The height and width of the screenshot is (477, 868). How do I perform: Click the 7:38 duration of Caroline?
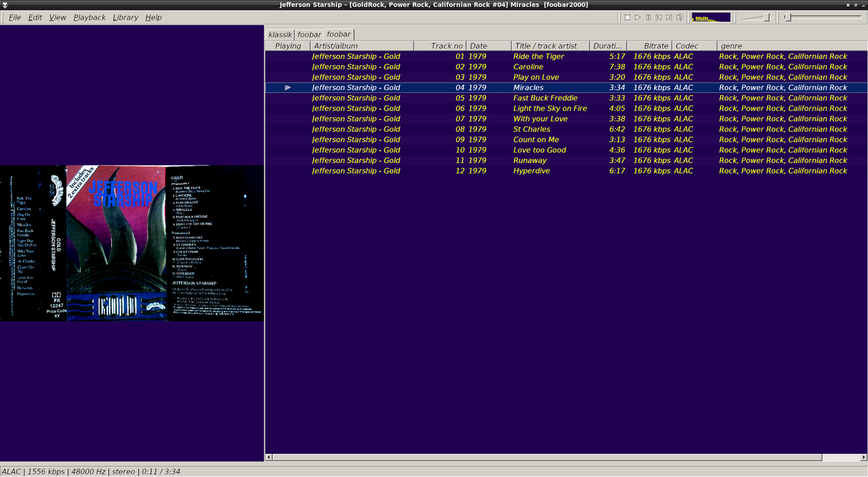click(617, 66)
